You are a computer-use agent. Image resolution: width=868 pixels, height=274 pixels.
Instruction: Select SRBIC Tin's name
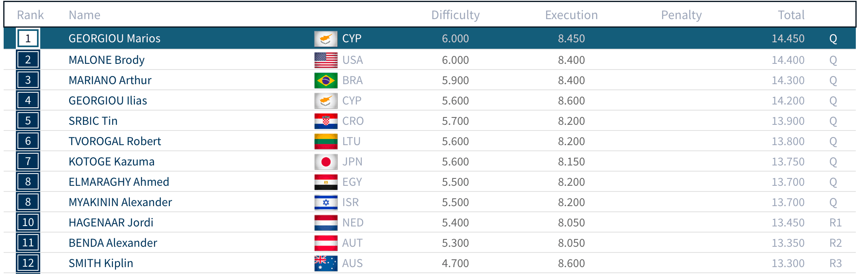pyautogui.click(x=93, y=121)
